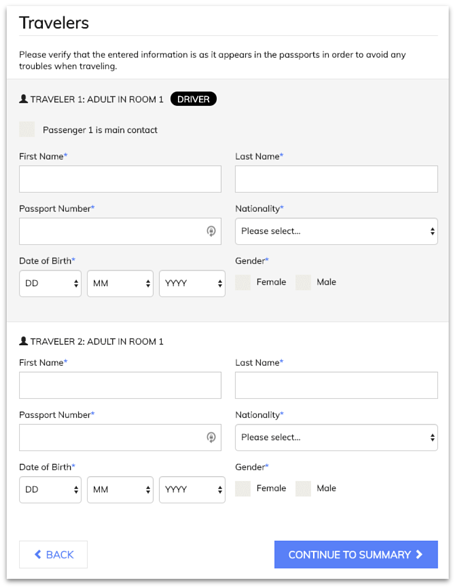Viewport: 455px width, 588px height.
Task: Select Male gender for Traveler 2
Action: pyautogui.click(x=303, y=489)
